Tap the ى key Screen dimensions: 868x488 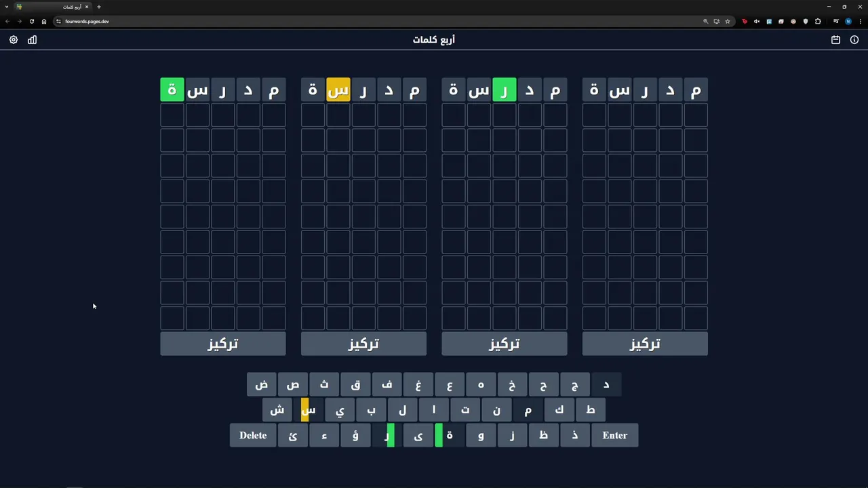pos(418,435)
